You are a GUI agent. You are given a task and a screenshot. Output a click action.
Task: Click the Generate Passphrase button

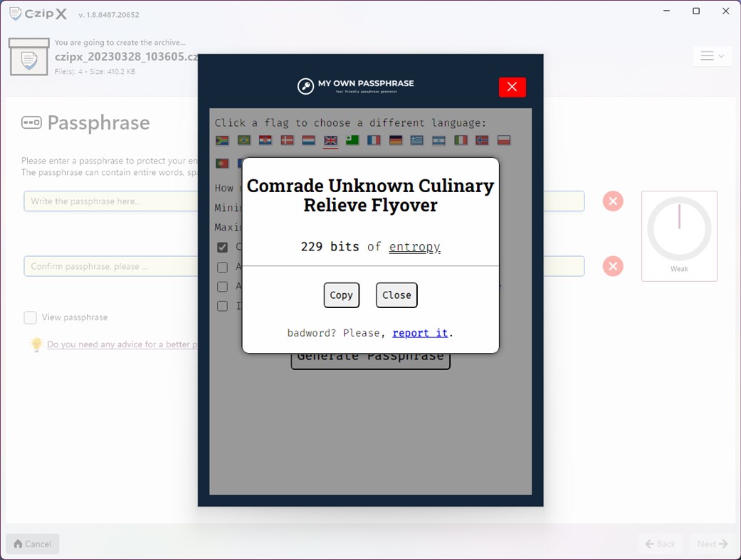click(x=370, y=356)
